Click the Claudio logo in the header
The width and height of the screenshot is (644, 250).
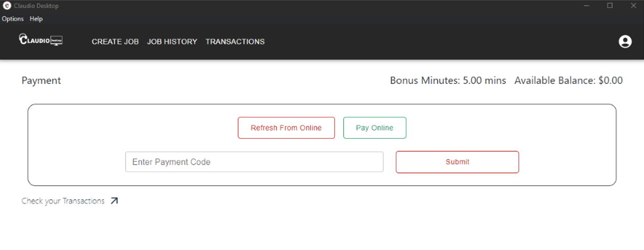tap(41, 40)
